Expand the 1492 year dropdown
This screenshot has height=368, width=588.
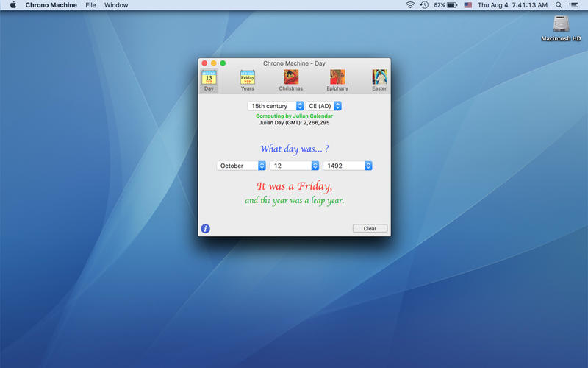tap(348, 166)
